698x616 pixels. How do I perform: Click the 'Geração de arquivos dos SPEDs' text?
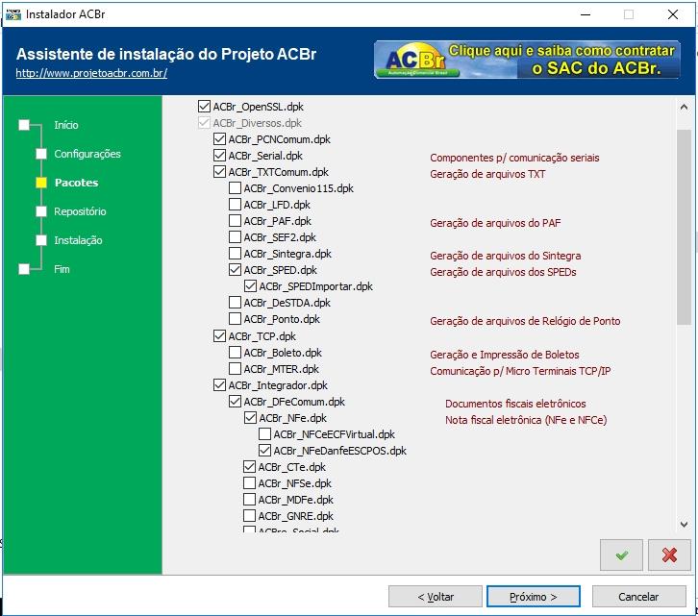point(503,272)
